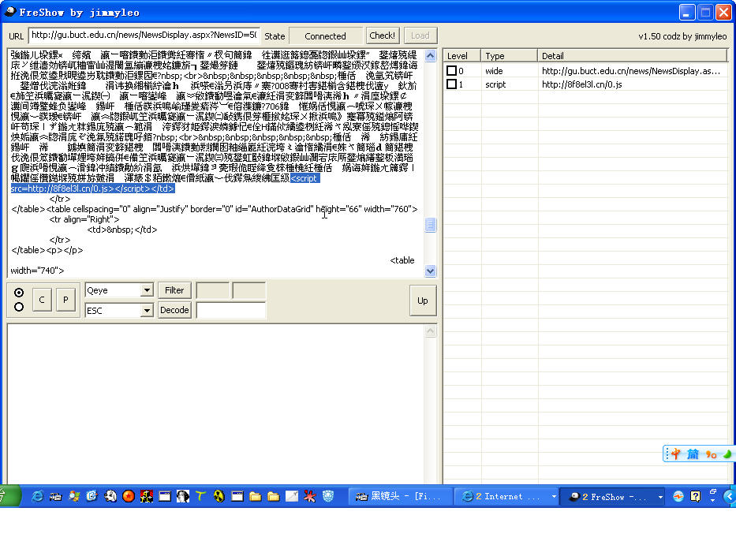The height and width of the screenshot is (560, 736).
Task: Click the red splat quick launch icon
Action: click(x=310, y=496)
